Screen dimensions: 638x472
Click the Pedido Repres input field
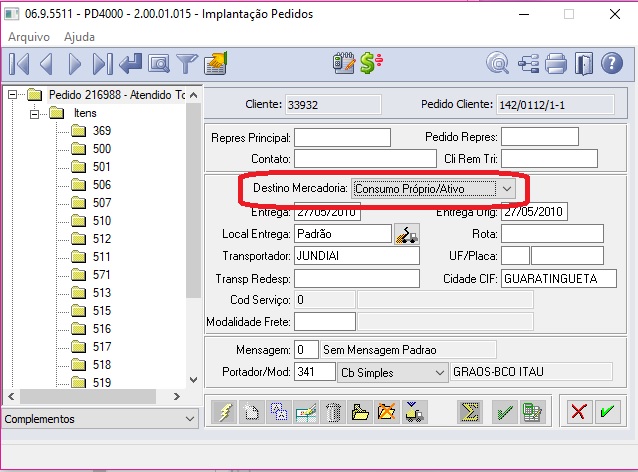pos(540,137)
